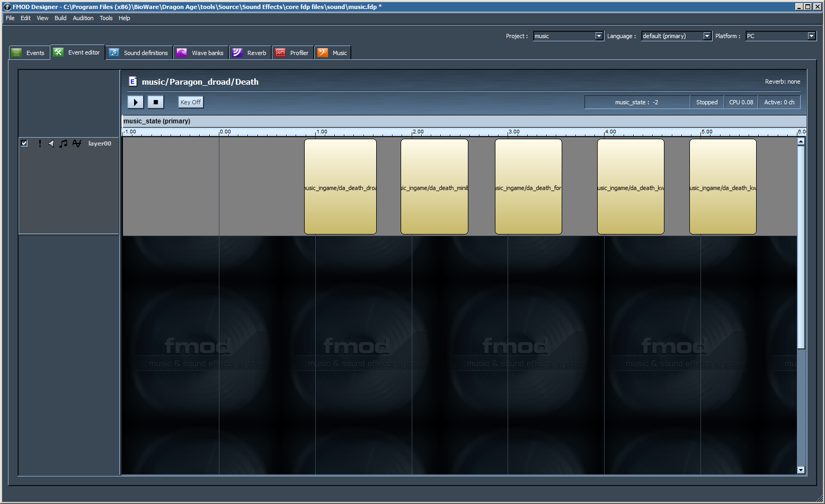Click the speaker icon on layer00
Screen dimensions: 825x504
coord(51,143)
